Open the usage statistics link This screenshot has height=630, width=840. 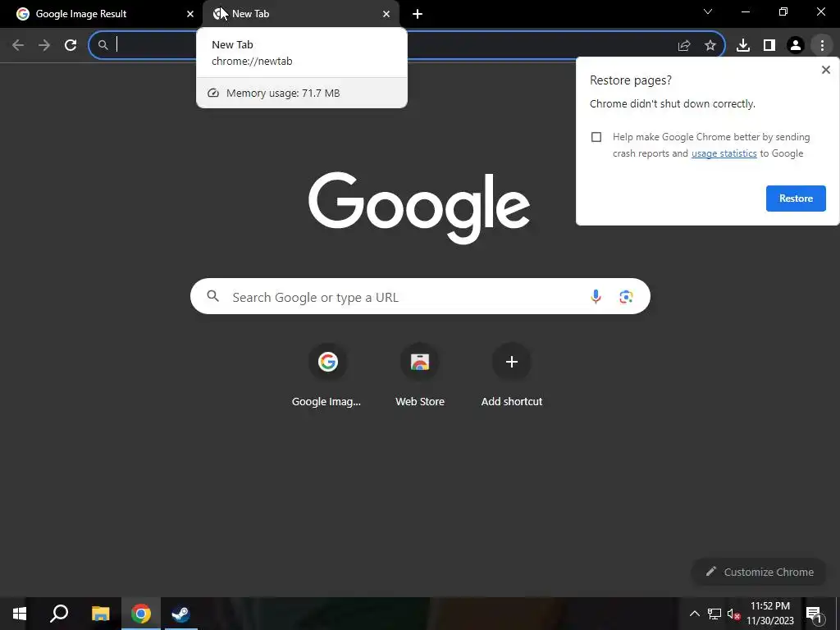(x=724, y=153)
